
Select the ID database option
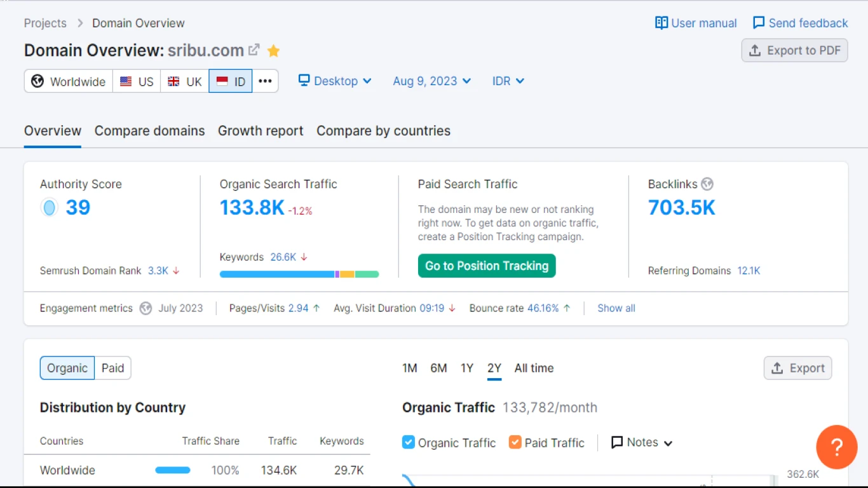point(231,81)
